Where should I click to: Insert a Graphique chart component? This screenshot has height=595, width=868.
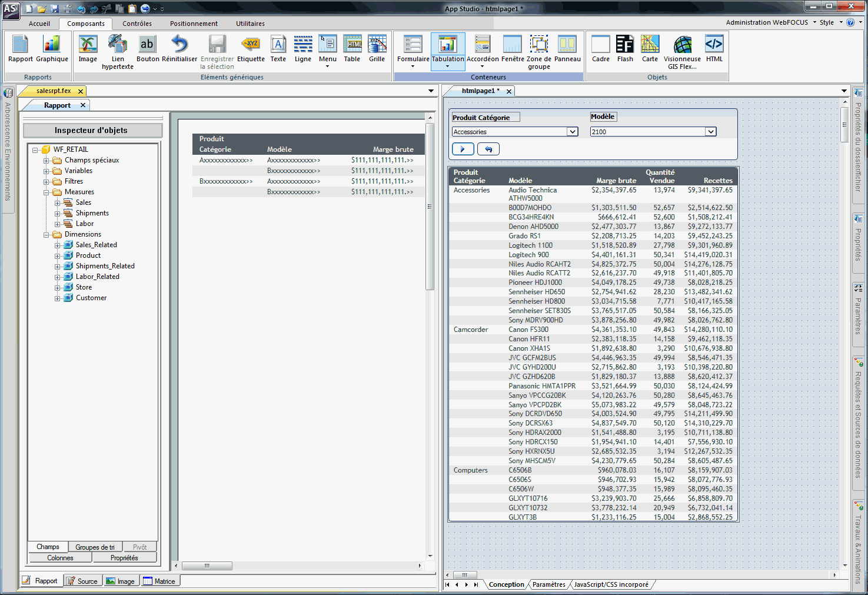[x=52, y=49]
